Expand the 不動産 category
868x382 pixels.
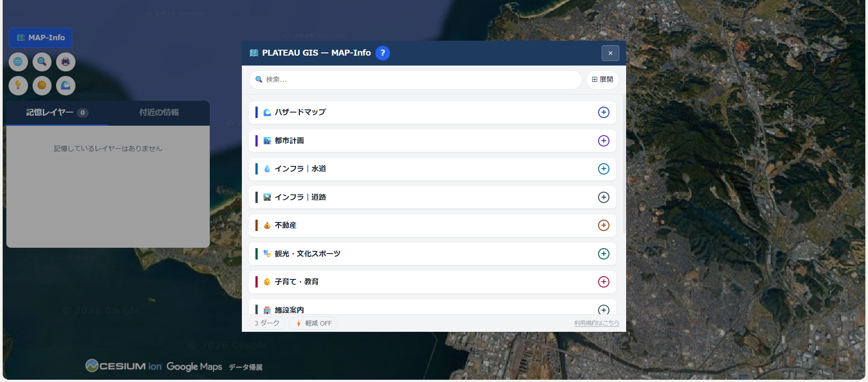[x=604, y=225]
